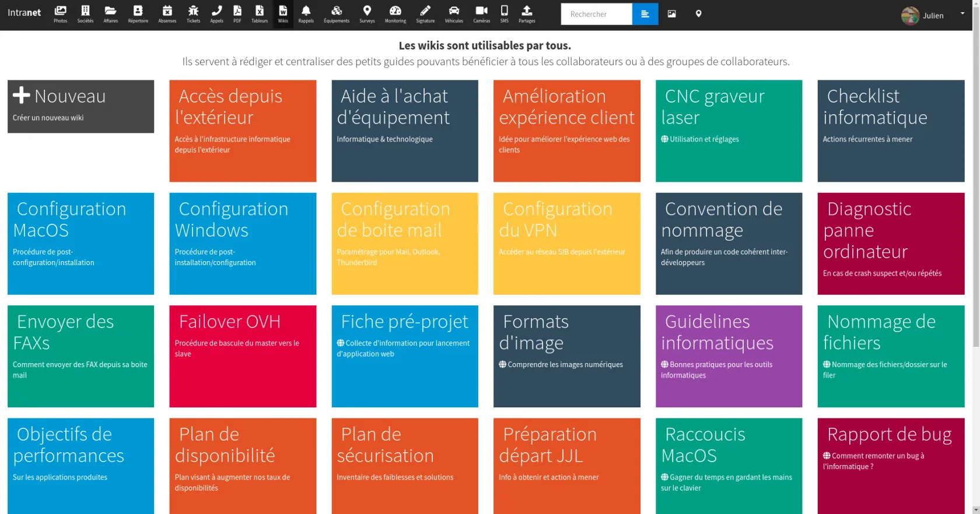Viewport: 980px width, 514px height.
Task: Open the Caméras video icon
Action: (x=481, y=14)
